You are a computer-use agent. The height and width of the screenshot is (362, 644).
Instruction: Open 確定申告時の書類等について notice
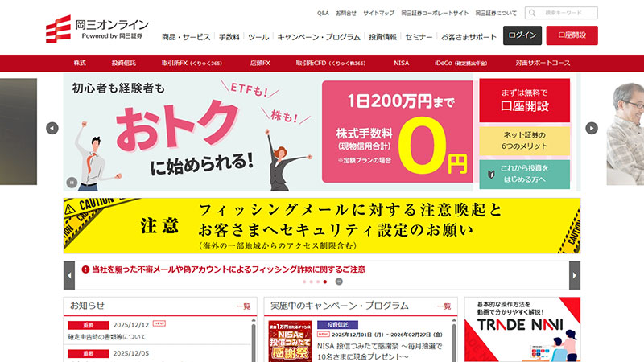pyautogui.click(x=107, y=336)
